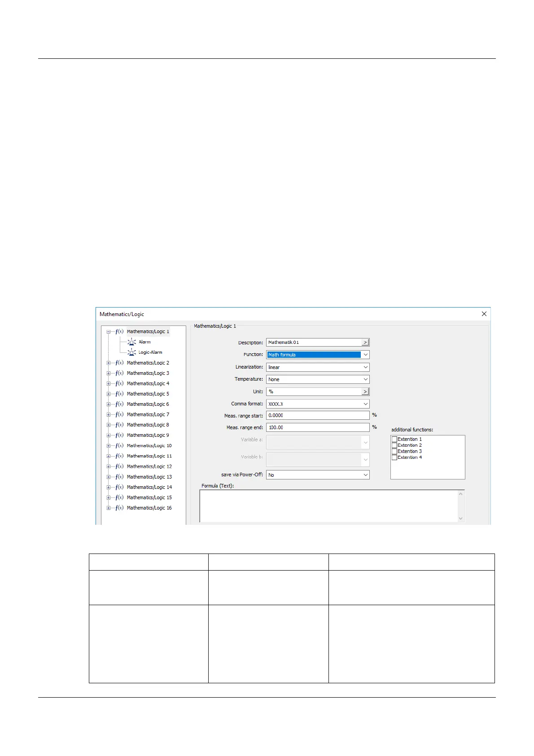The height and width of the screenshot is (756, 534).
Task: Click the f(x) icon of Mathematics/Logic 12
Action: (119, 466)
